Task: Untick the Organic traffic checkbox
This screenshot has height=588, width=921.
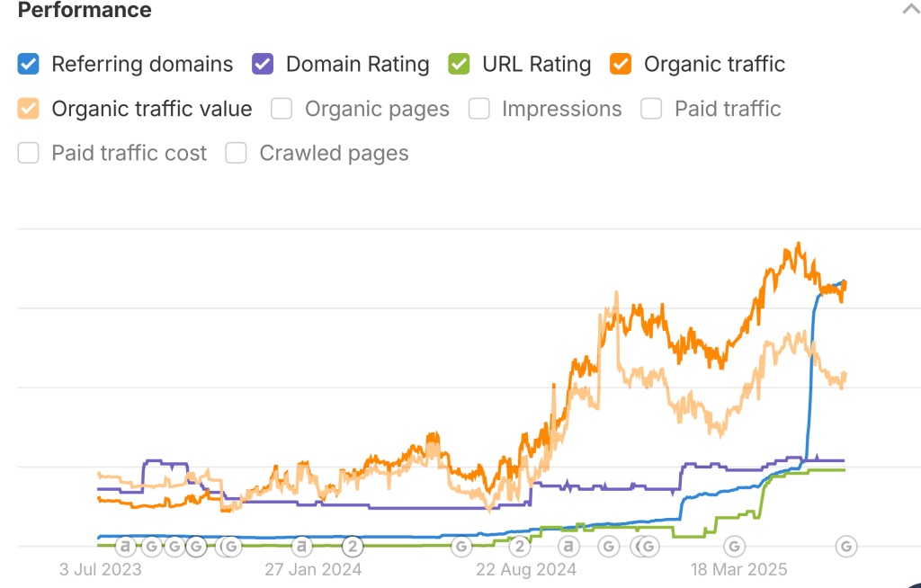Action: point(621,65)
